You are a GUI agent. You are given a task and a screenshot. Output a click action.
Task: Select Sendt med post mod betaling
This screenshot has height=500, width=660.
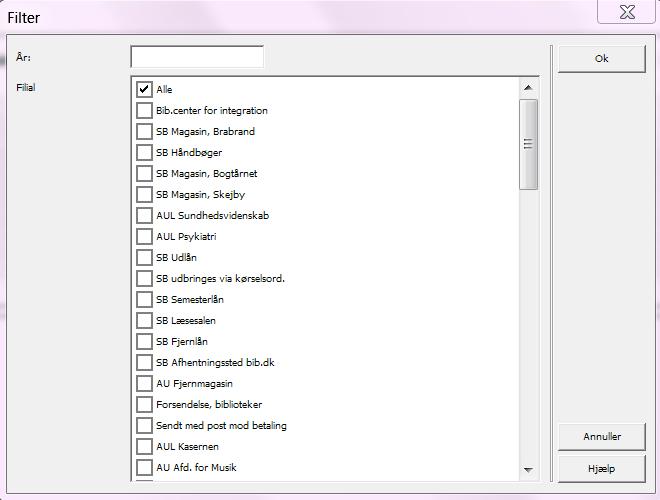point(144,426)
